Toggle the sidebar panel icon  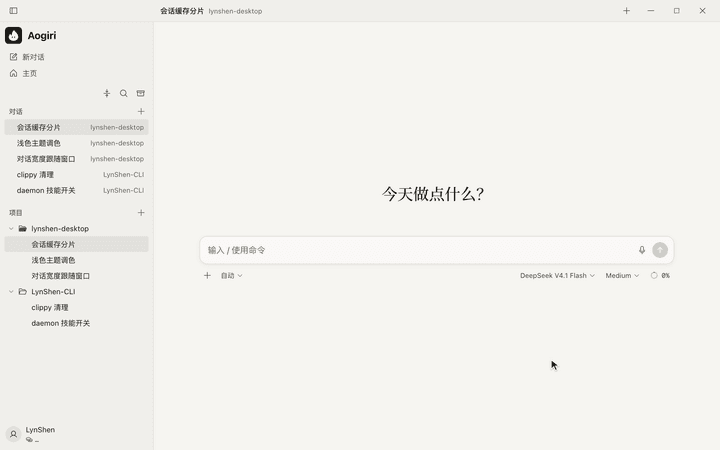pos(13,11)
